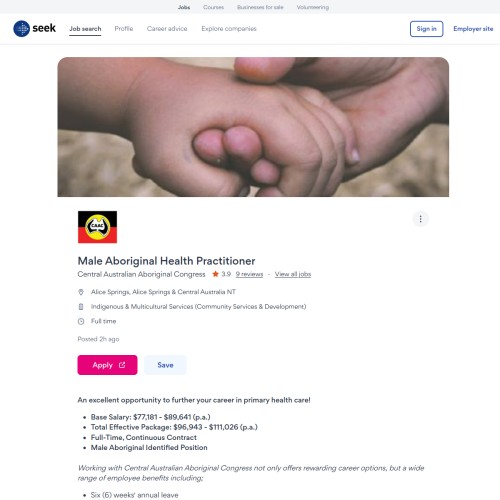View all jobs from this employer
Image resolution: width=500 pixels, height=500 pixels.
click(x=293, y=274)
